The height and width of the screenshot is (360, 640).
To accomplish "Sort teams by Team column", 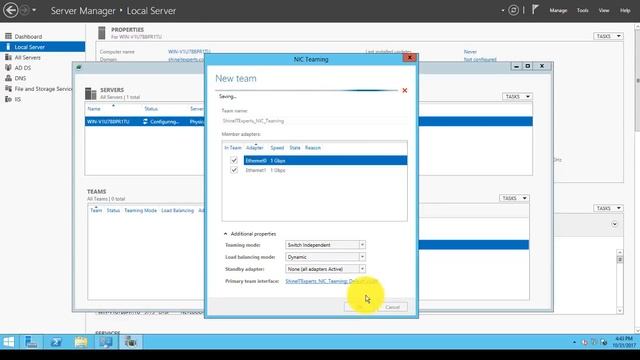I will [x=96, y=210].
